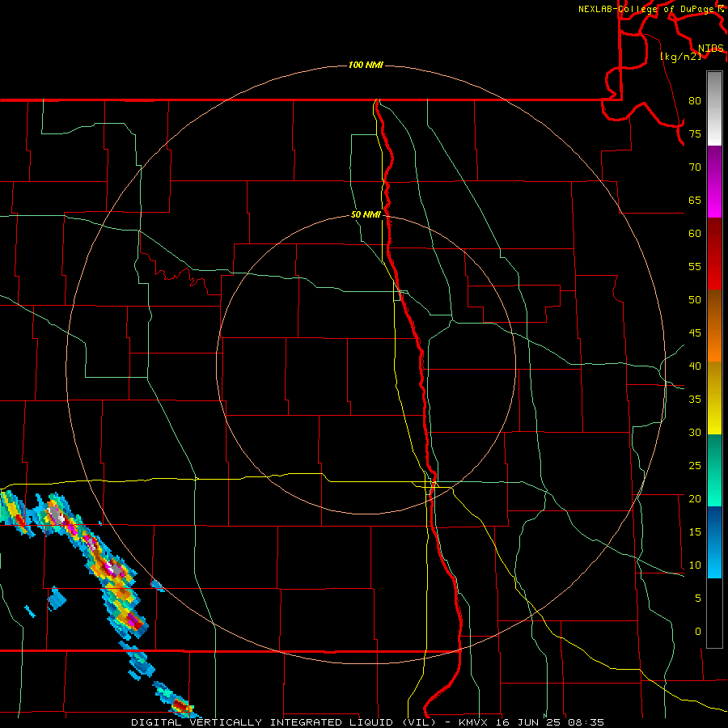Screen dimensions: 728x728
Task: Select the '65' scale value
Action: [695, 200]
